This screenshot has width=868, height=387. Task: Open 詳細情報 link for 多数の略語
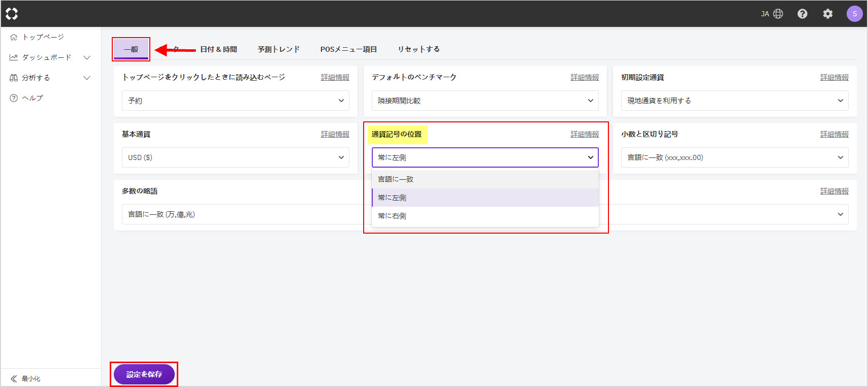pos(834,191)
